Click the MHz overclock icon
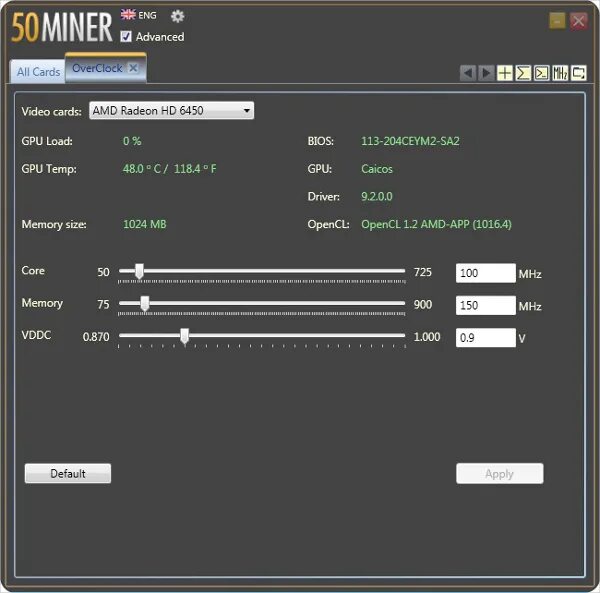 pyautogui.click(x=560, y=73)
